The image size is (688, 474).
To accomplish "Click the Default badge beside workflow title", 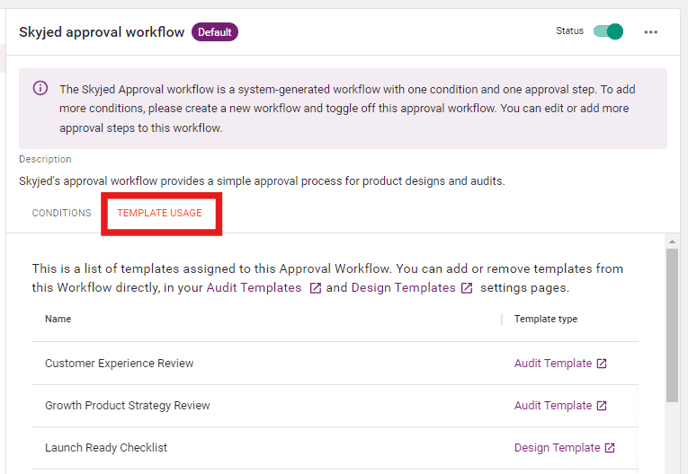I will 215,32.
